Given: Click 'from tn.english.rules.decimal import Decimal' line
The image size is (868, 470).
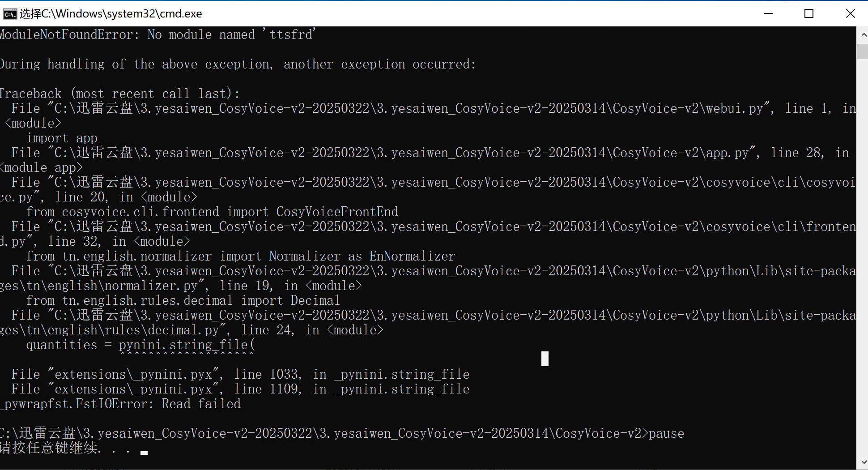Looking at the screenshot, I should [x=183, y=300].
